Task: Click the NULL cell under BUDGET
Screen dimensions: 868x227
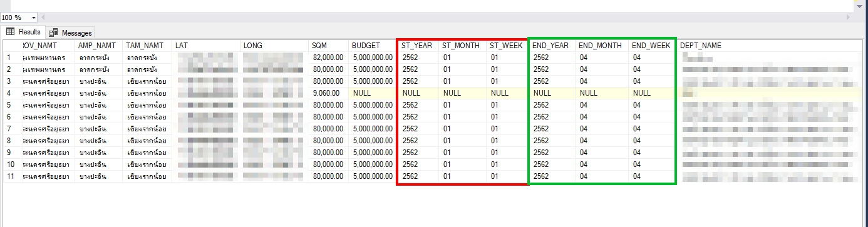Action: (373, 93)
